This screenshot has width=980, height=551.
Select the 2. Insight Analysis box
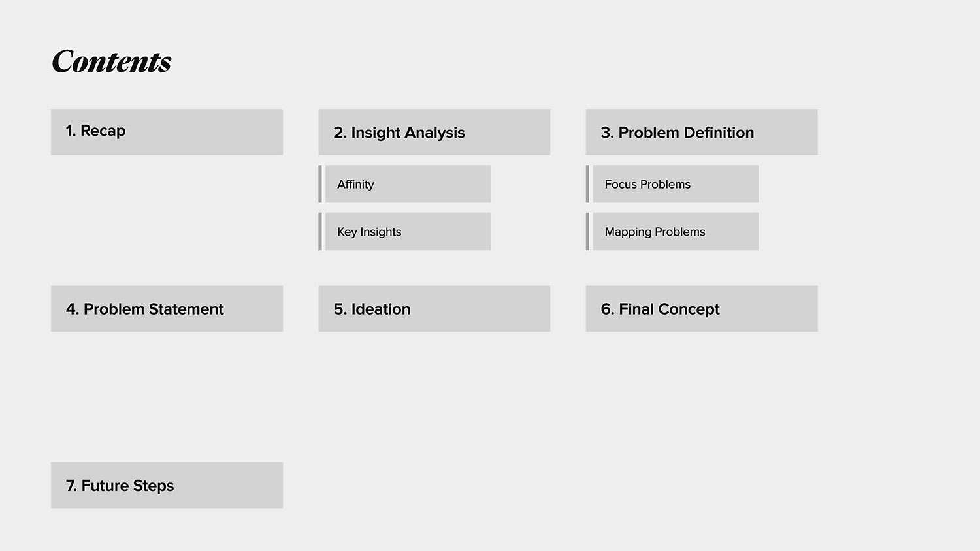[434, 132]
